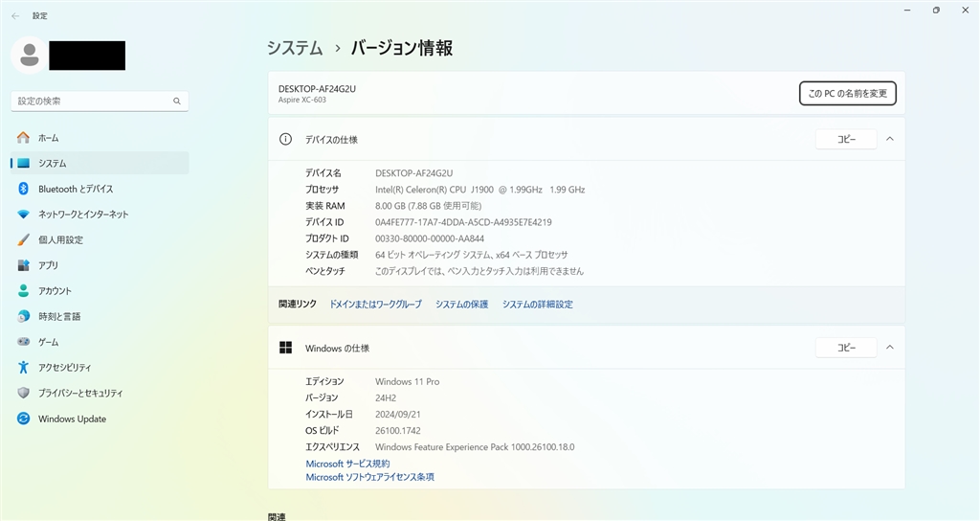The width and height of the screenshot is (980, 521).
Task: Click the アクセシビリティ figure icon
Action: click(23, 368)
